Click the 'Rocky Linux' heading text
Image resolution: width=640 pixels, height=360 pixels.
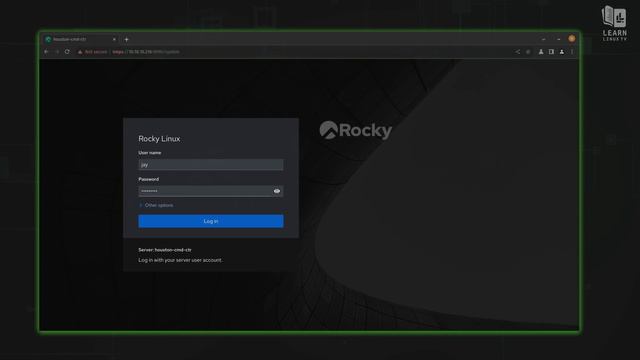pos(159,139)
